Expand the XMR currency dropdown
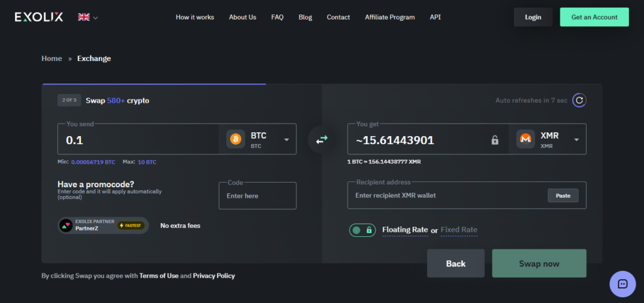The height and width of the screenshot is (303, 644). pyautogui.click(x=576, y=140)
